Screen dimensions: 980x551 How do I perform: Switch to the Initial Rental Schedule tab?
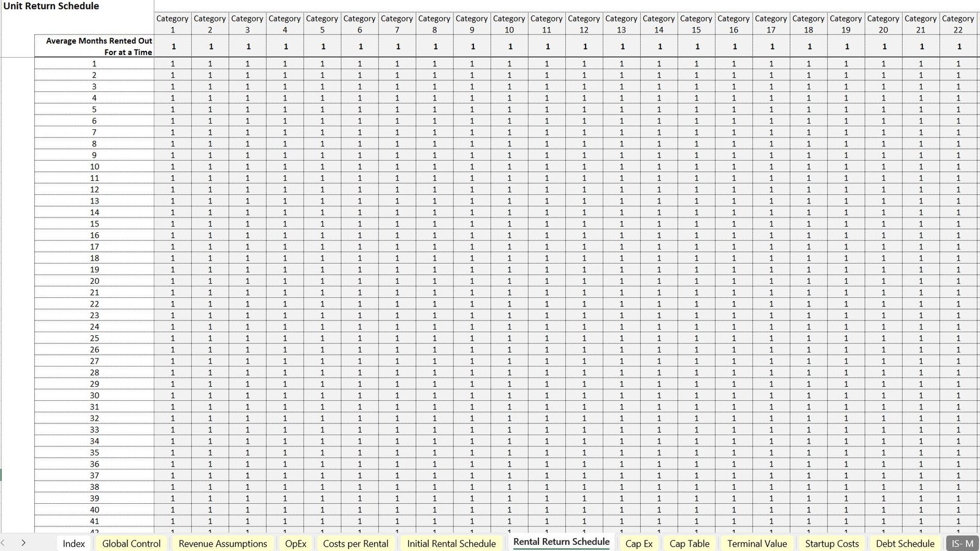(451, 544)
